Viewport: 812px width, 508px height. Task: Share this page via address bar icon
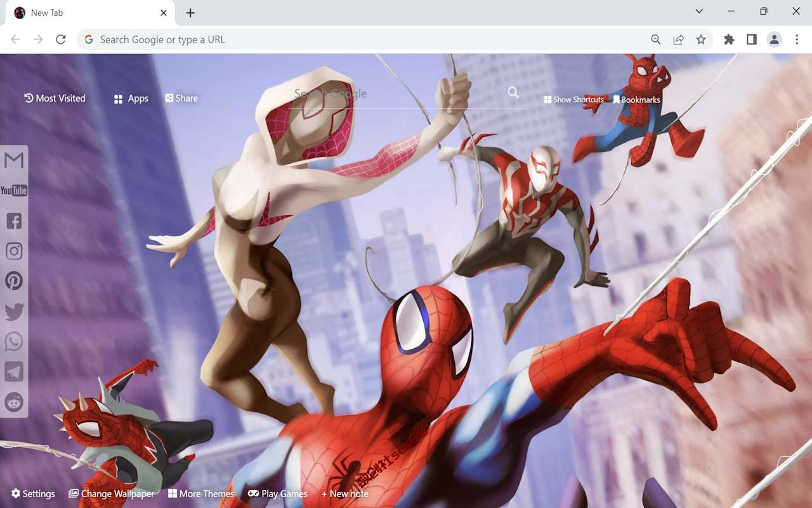coord(678,39)
